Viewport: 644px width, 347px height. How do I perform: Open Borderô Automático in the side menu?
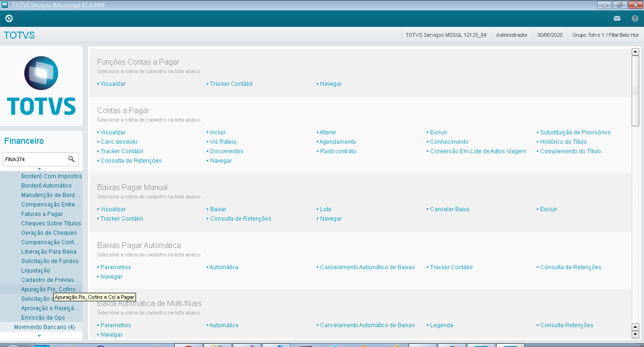[x=46, y=186]
